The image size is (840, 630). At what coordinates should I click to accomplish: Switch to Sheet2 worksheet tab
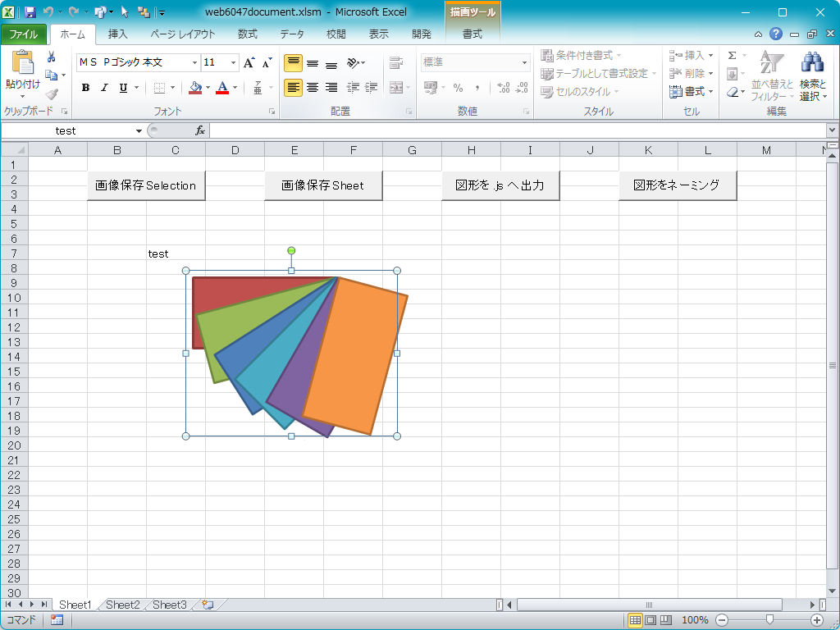pos(122,605)
